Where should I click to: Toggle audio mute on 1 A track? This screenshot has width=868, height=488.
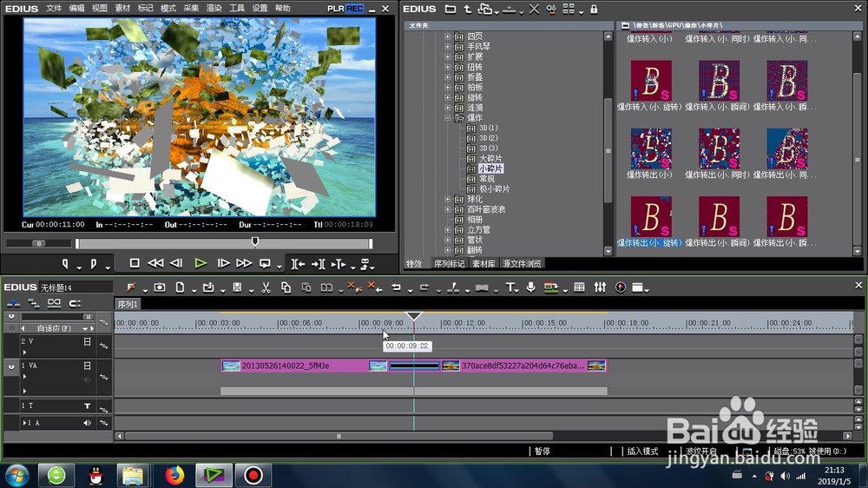pyautogui.click(x=88, y=423)
